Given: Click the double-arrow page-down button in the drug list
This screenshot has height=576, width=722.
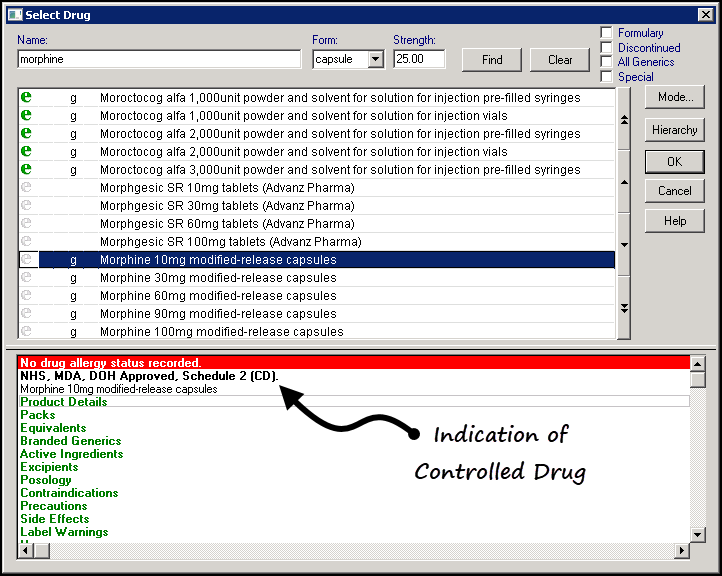Looking at the screenshot, I should [625, 308].
